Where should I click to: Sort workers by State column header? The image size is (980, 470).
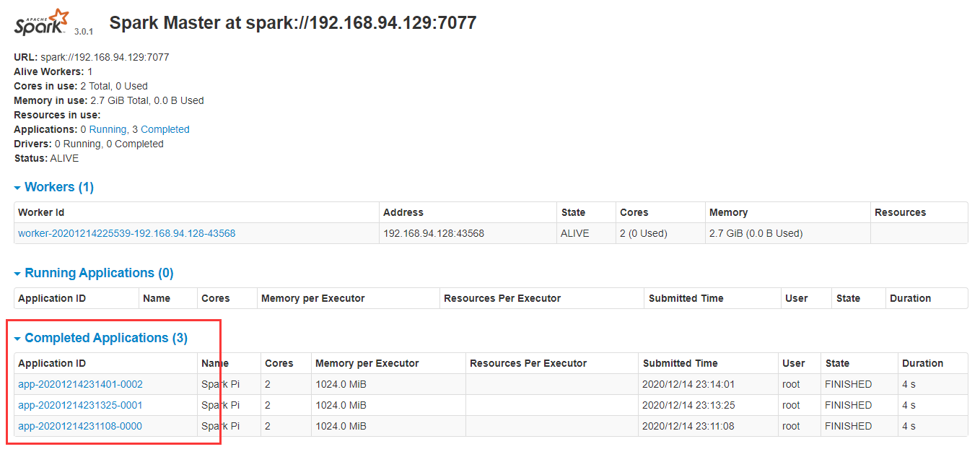573,212
